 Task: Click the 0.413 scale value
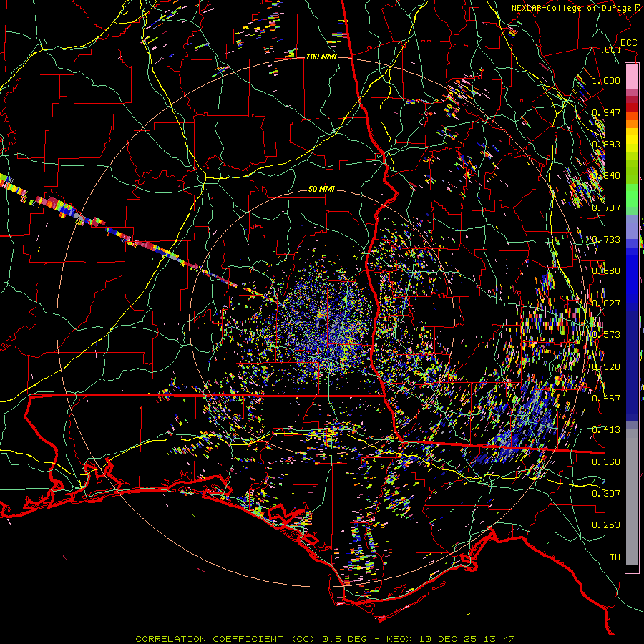click(606, 430)
